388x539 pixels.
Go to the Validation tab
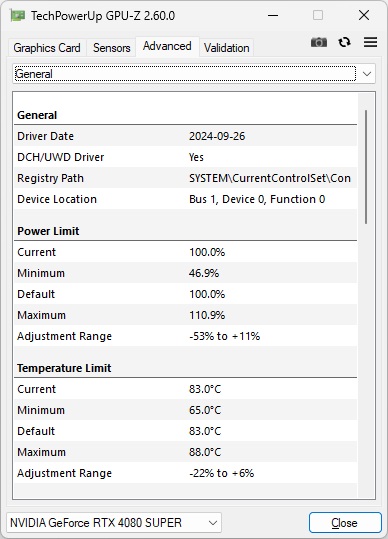tap(226, 48)
